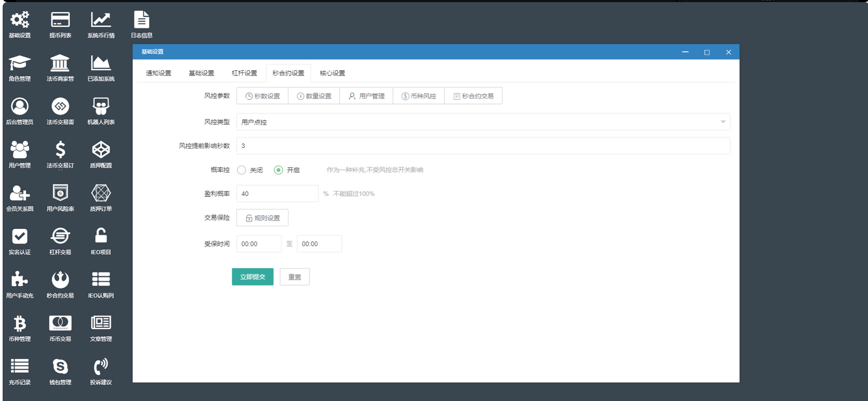Focus the 盈利概率 input field
The image size is (868, 401).
tap(277, 194)
